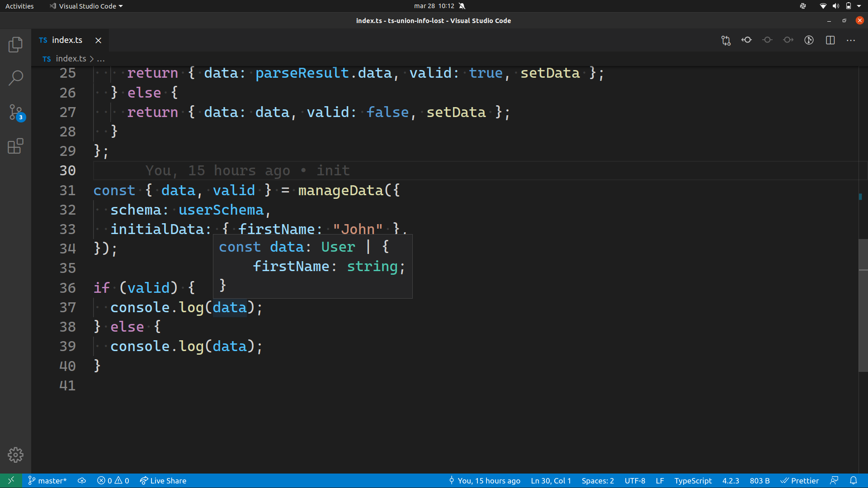Toggle File Blame icon in editor toolbar
868x488 pixels.
[809, 40]
